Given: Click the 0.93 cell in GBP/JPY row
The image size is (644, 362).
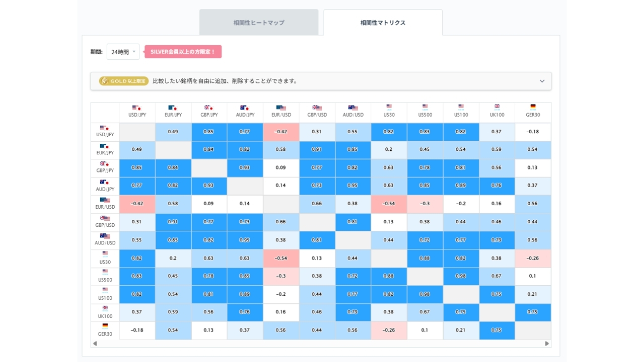Looking at the screenshot, I should (x=245, y=168).
